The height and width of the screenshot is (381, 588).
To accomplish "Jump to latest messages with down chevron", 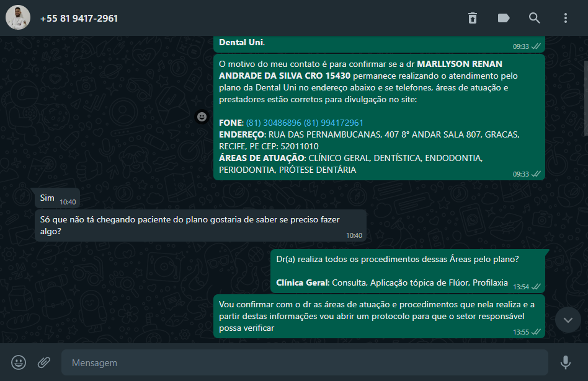I will coord(568,320).
